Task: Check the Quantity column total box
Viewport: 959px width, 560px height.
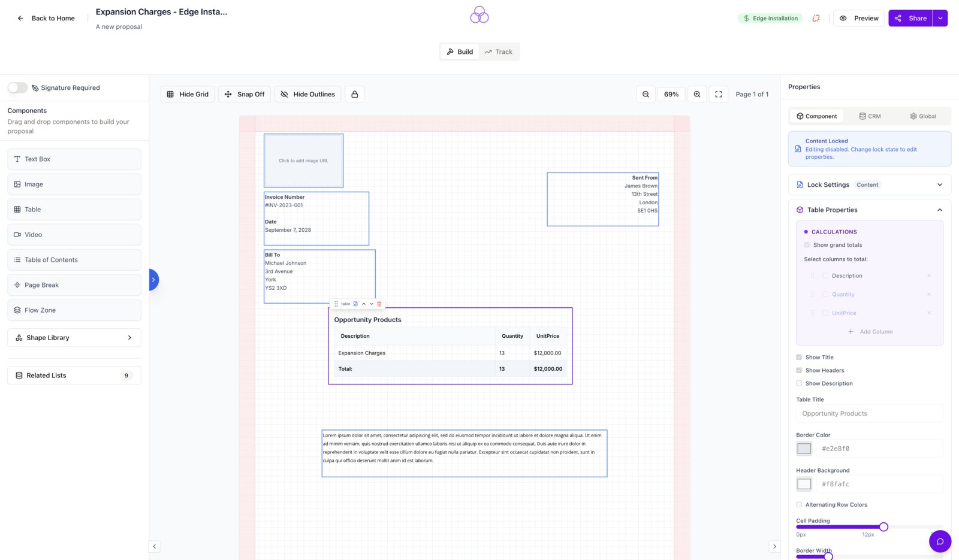Action: tap(825, 294)
